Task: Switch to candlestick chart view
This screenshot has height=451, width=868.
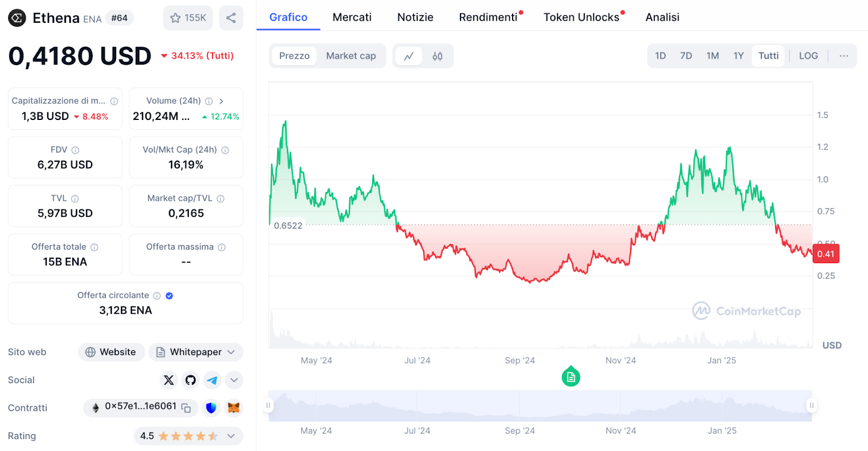Action: pos(437,56)
